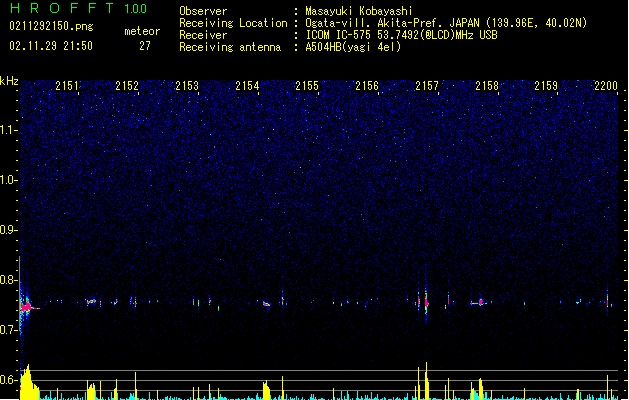
Task: Click the Observer label
Action: 203,11
